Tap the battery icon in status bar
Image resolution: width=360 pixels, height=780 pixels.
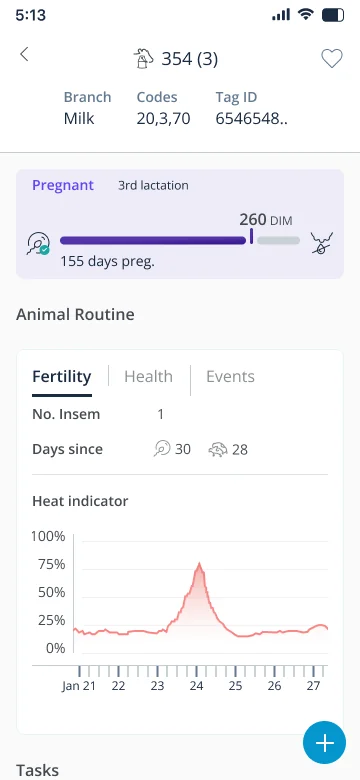[333, 15]
